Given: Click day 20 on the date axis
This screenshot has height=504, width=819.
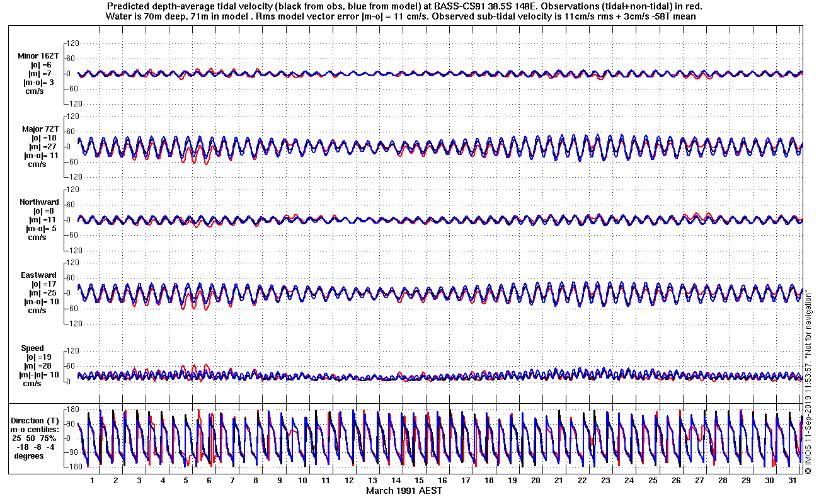Looking at the screenshot, I should coord(535,481).
